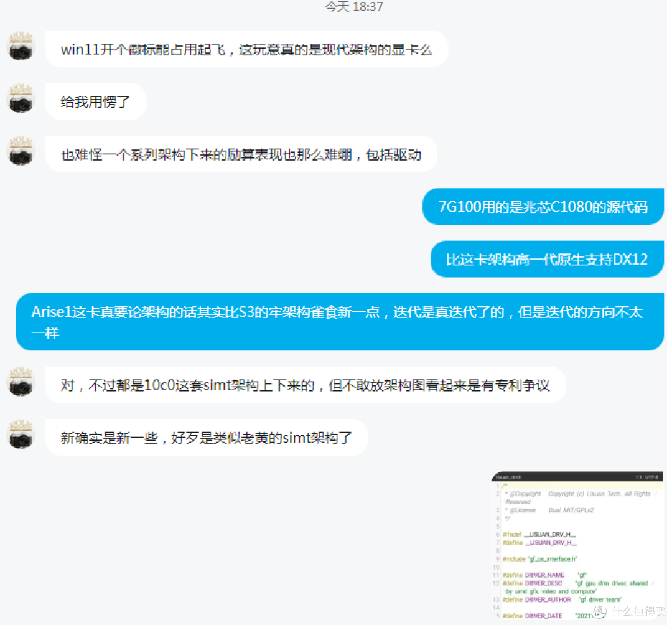Click avatar next to 给我用愣了 message
This screenshot has width=672, height=625.
coord(21,98)
